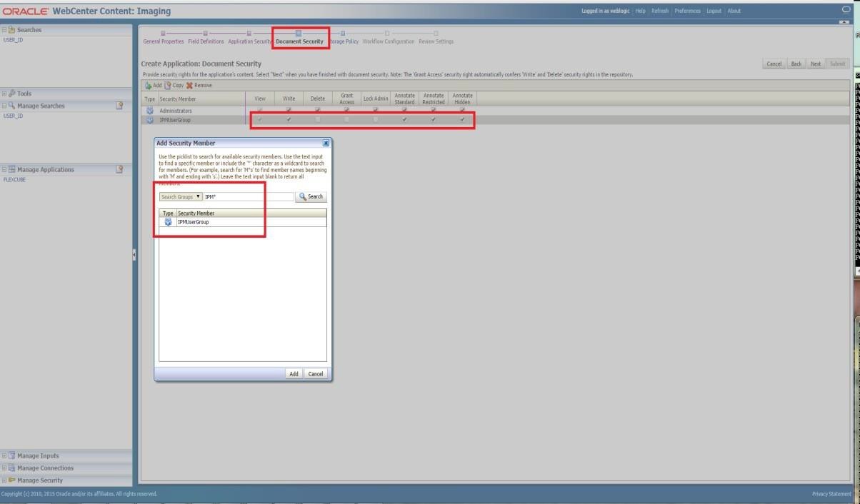Image resolution: width=860 pixels, height=504 pixels.
Task: Click the Manage Applications panel icon
Action: coord(11,169)
